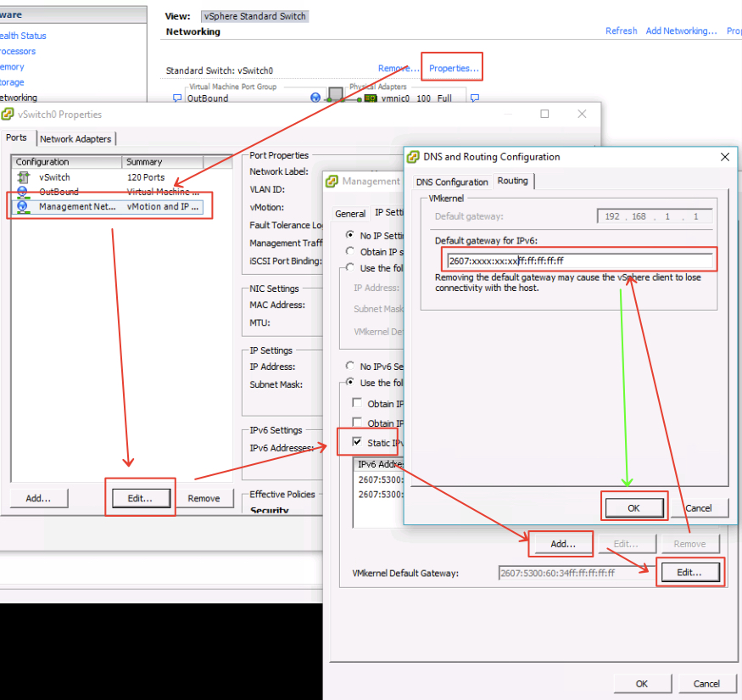This screenshot has width=742, height=700.
Task: Click Add button in vSwitch0 Ports tab
Action: click(39, 498)
